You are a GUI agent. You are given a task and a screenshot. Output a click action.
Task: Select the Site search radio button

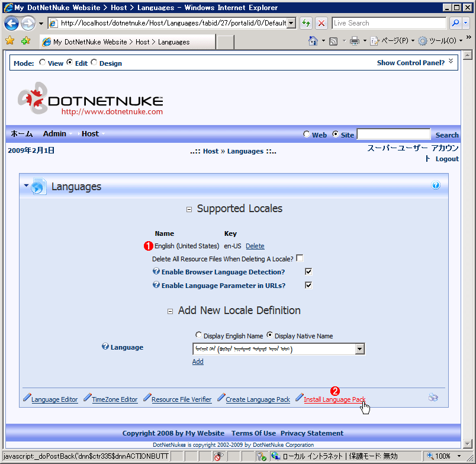click(336, 134)
